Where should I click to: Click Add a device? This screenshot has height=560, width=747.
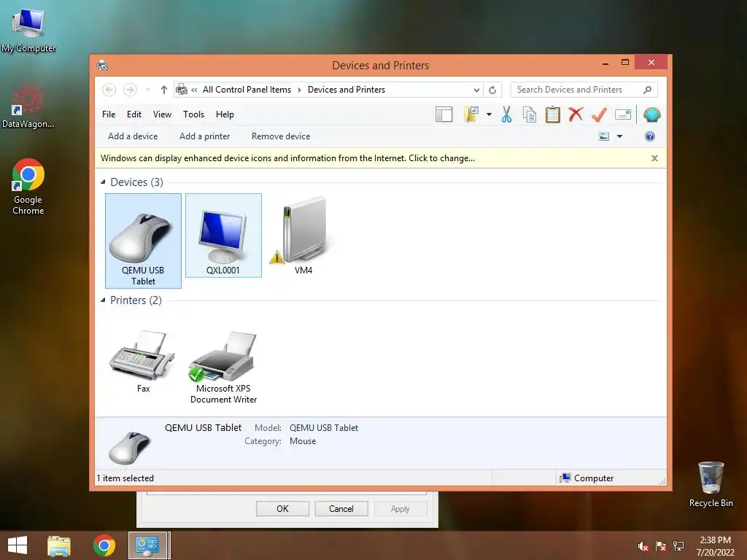tap(133, 136)
